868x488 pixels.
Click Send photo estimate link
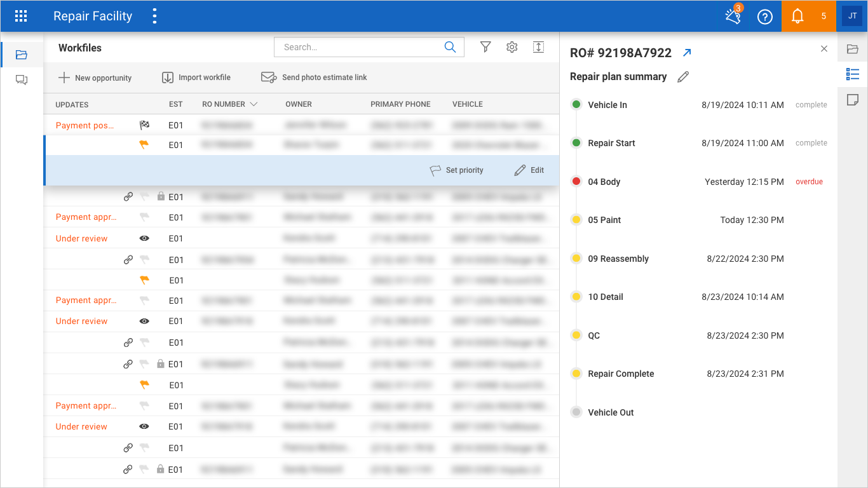point(314,78)
